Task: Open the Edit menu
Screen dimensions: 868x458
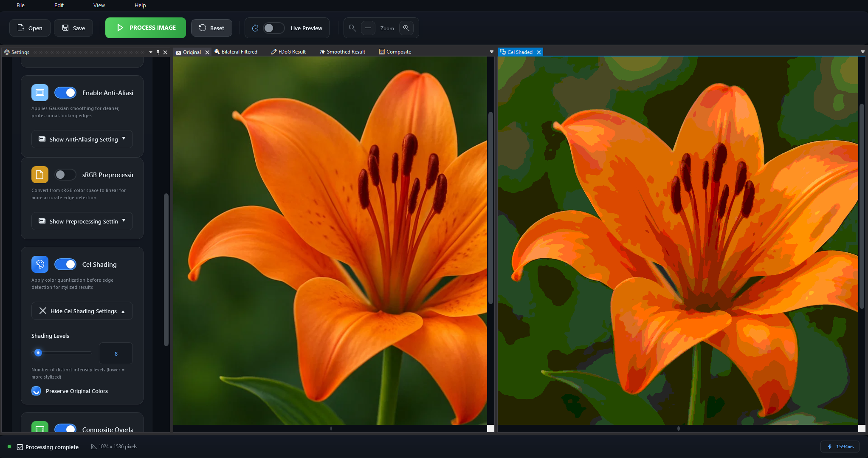Action: [x=59, y=6]
